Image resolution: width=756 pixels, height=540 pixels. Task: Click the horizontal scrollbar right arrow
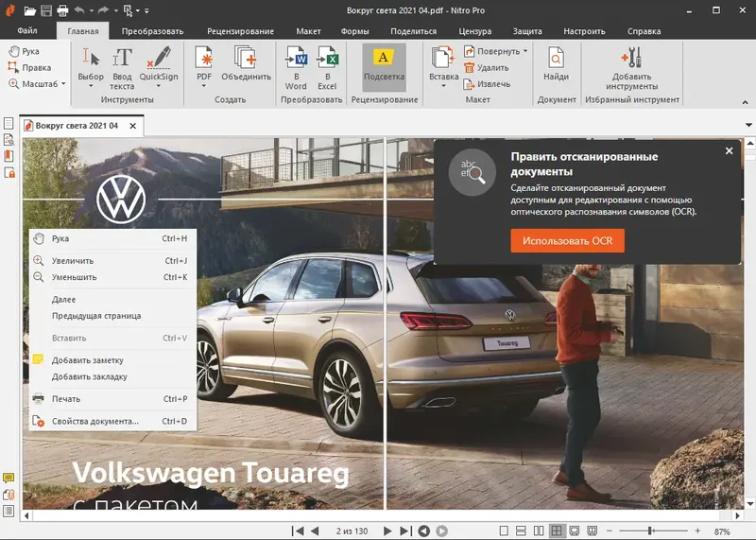[x=737, y=515]
